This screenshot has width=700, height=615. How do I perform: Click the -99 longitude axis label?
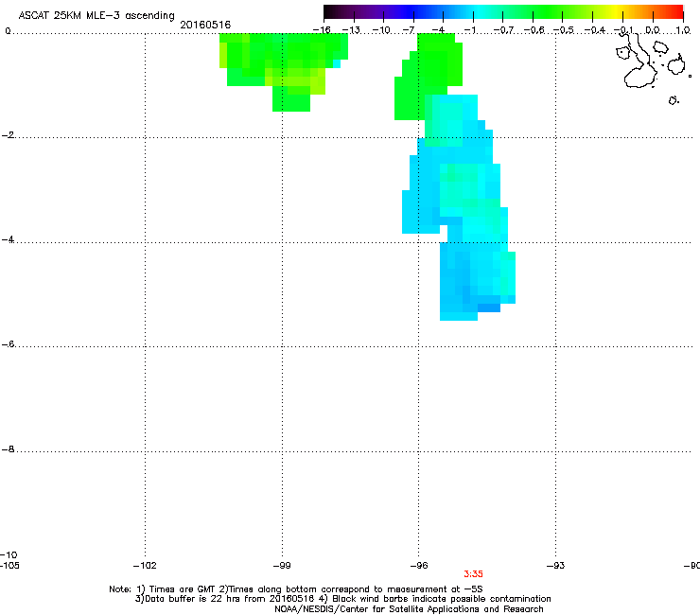point(282,566)
